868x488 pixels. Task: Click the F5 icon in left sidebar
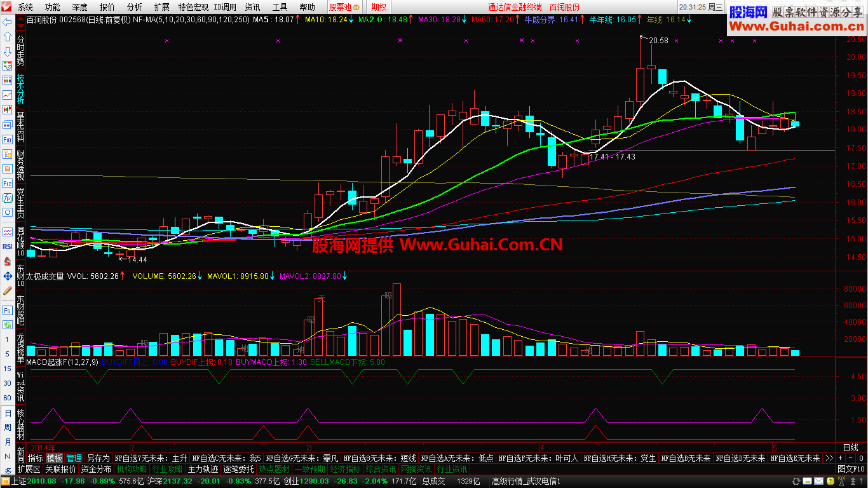pyautogui.click(x=7, y=311)
